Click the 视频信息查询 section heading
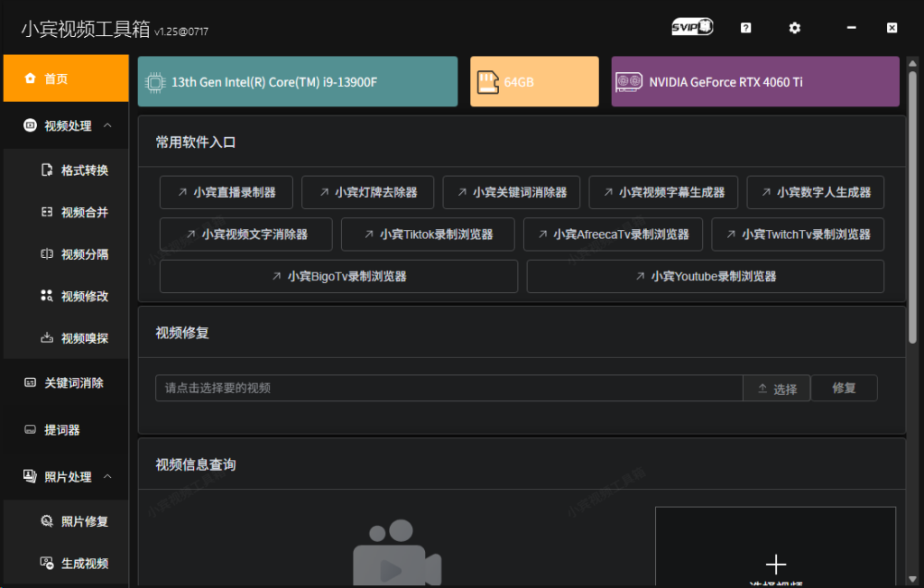The image size is (924, 588). 196,464
